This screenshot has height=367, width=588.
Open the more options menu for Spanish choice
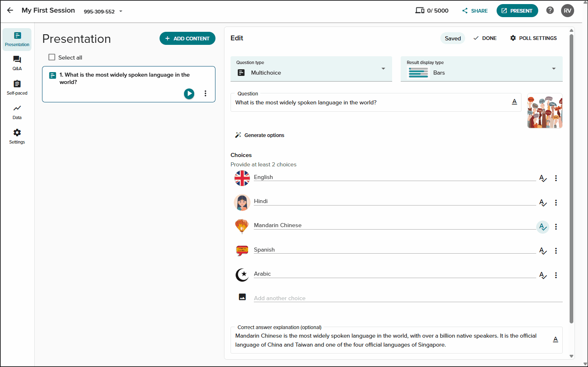point(556,251)
